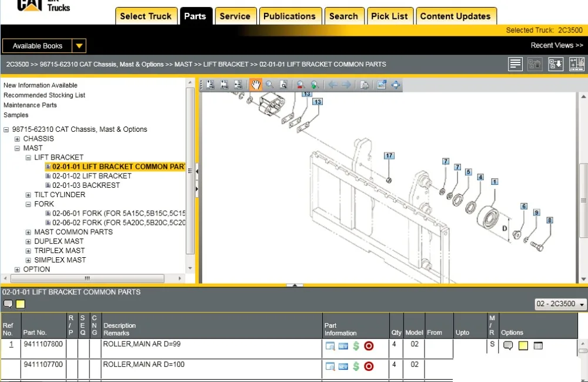Click comment bubble under section title
The image size is (588, 382).
coord(8,304)
